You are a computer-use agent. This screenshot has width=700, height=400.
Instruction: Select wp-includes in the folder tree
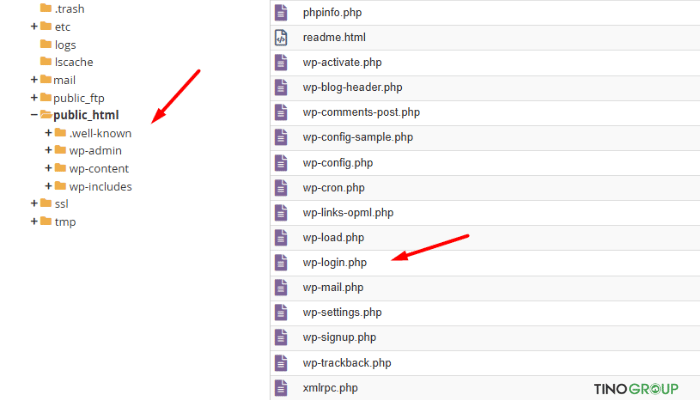pos(100,187)
